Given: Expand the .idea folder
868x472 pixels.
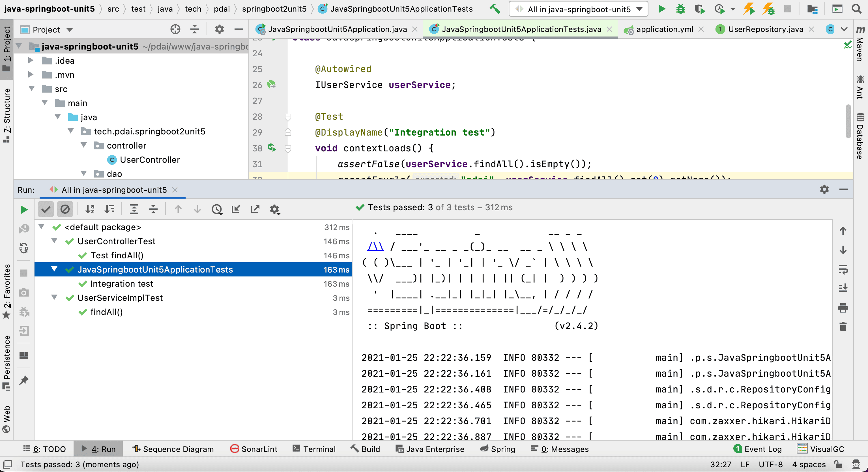Looking at the screenshot, I should (31, 60).
